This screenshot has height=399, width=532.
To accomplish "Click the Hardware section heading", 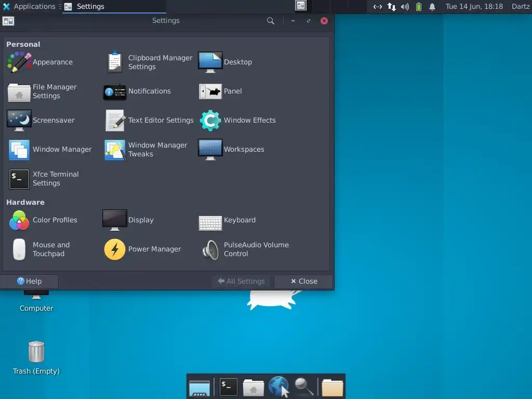I will 25,202.
